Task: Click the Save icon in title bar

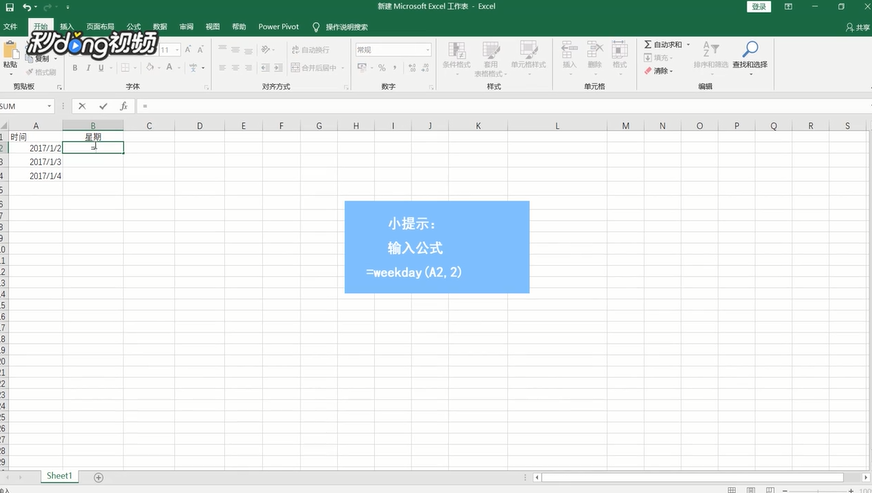Action: [x=9, y=7]
